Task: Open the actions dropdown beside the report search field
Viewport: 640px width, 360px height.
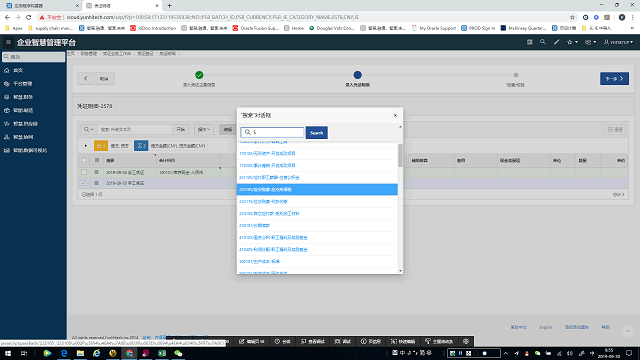Action: pyautogui.click(x=204, y=129)
